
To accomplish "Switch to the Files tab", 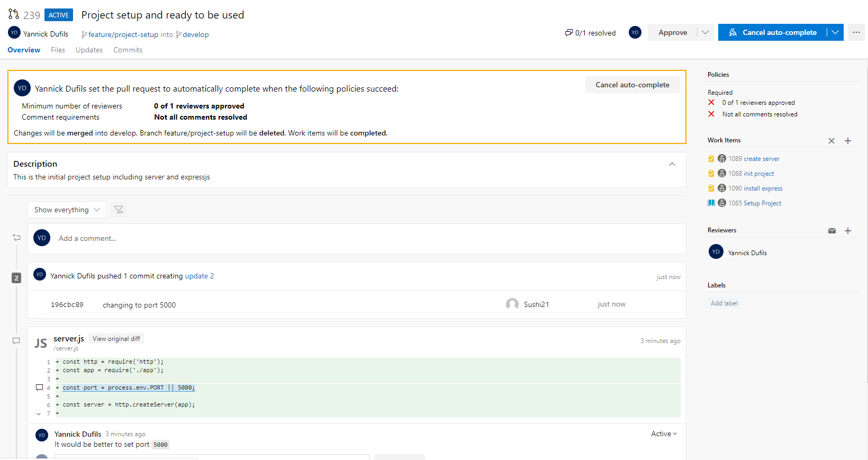I will click(58, 50).
